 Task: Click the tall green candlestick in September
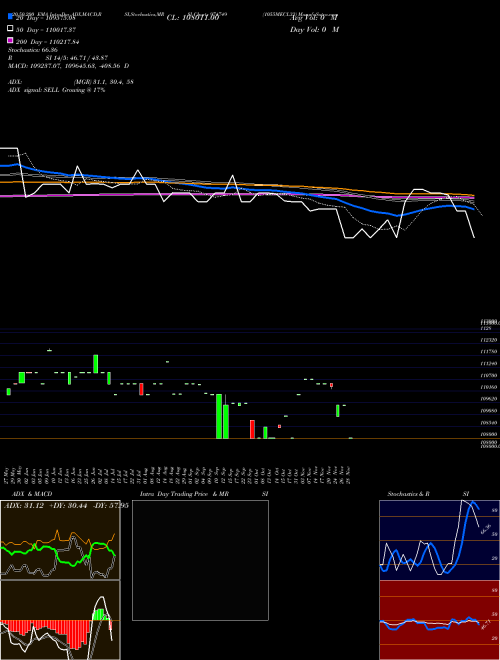point(219,416)
